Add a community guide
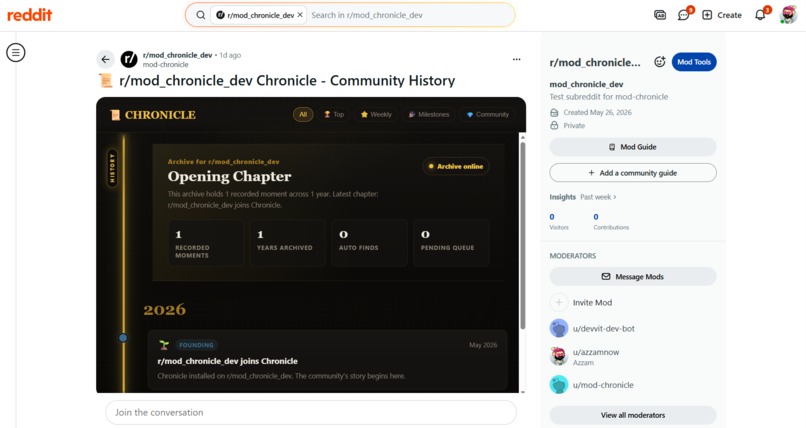The height and width of the screenshot is (428, 806). click(633, 173)
